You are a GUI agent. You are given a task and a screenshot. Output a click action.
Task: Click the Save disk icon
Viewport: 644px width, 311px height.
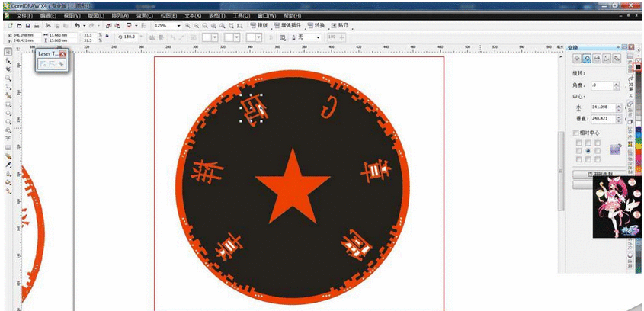[x=28, y=25]
